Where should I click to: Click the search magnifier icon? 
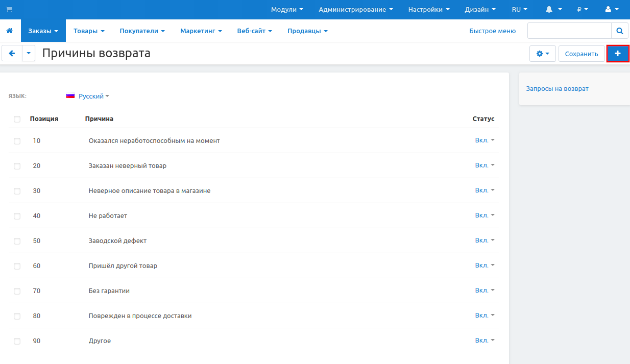pos(619,31)
